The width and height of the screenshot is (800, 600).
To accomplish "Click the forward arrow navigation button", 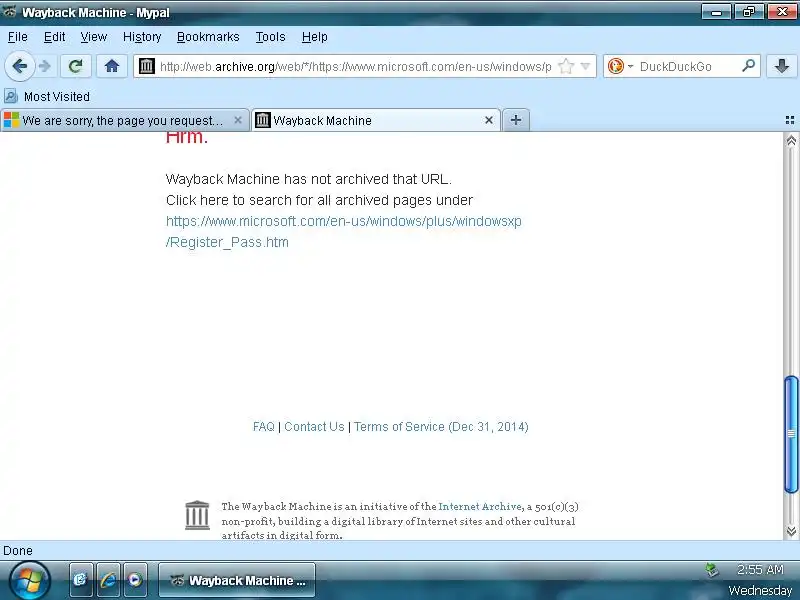I will pyautogui.click(x=45, y=66).
